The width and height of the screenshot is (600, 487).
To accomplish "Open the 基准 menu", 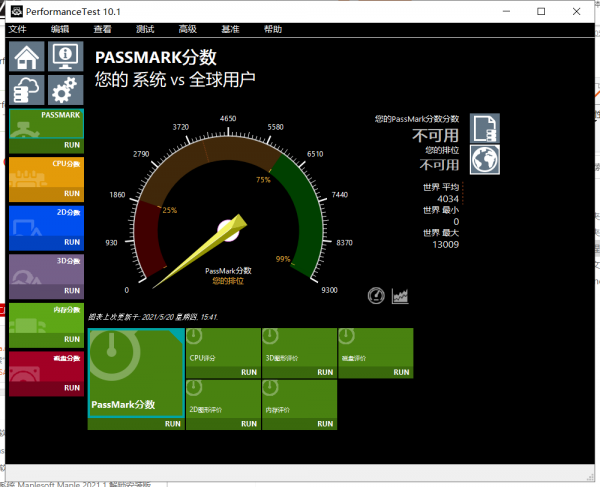I will pyautogui.click(x=230, y=29).
